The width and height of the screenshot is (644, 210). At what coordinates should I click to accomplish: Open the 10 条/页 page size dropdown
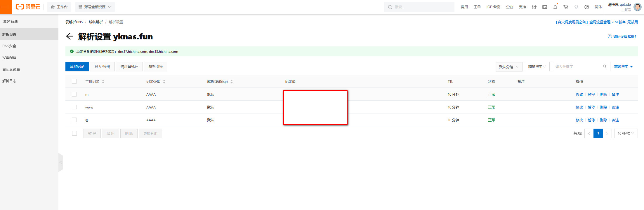click(x=626, y=133)
